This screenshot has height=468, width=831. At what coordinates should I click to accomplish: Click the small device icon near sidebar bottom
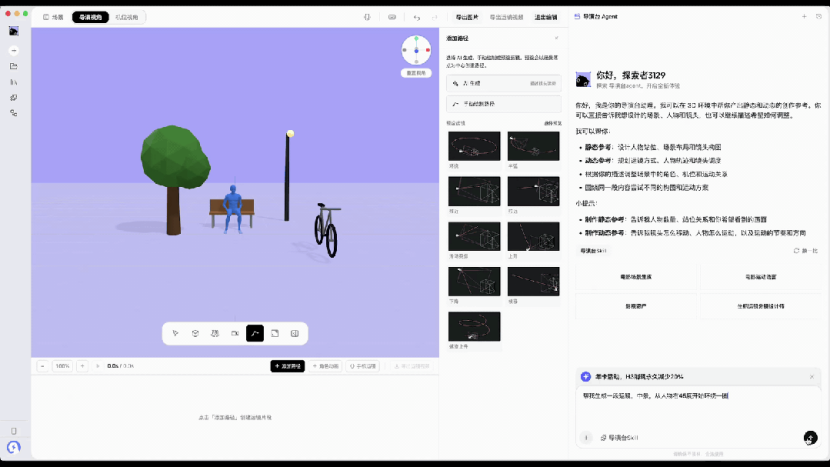14,431
